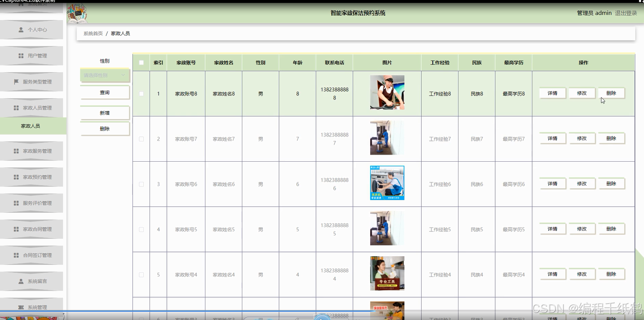The image size is (644, 320).
Task: Click the 家政账号 column header
Action: point(186,63)
